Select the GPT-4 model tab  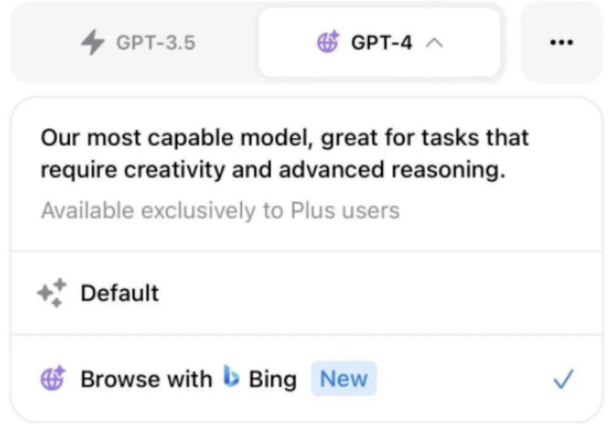(378, 43)
